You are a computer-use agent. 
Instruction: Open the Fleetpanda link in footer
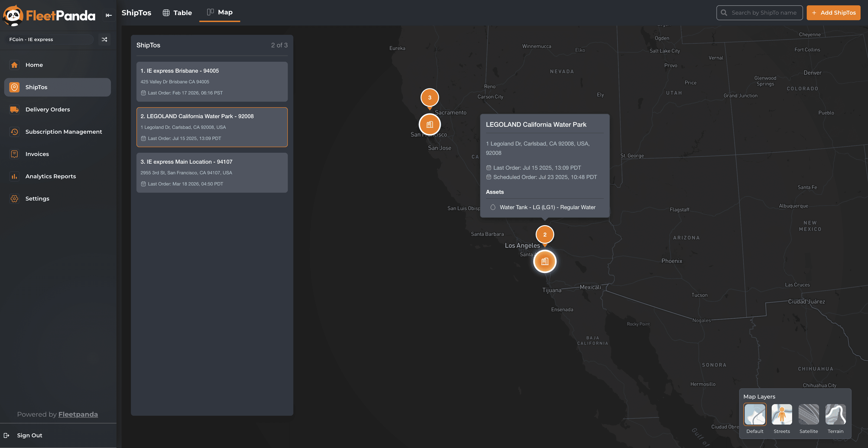[78, 414]
